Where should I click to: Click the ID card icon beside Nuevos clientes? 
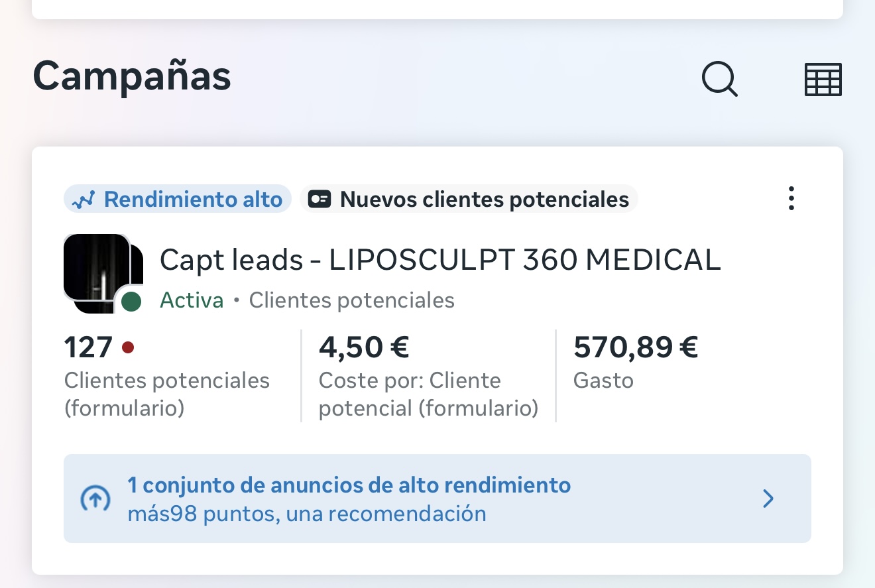coord(320,200)
